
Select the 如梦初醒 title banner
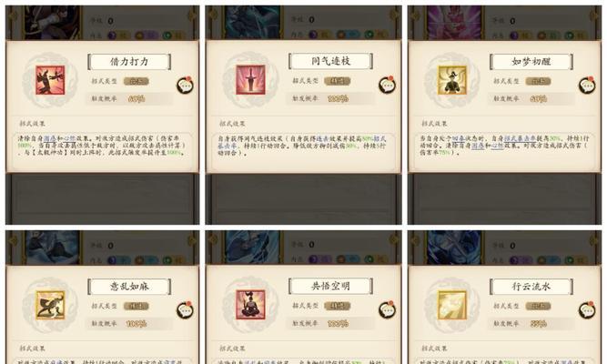pos(531,62)
